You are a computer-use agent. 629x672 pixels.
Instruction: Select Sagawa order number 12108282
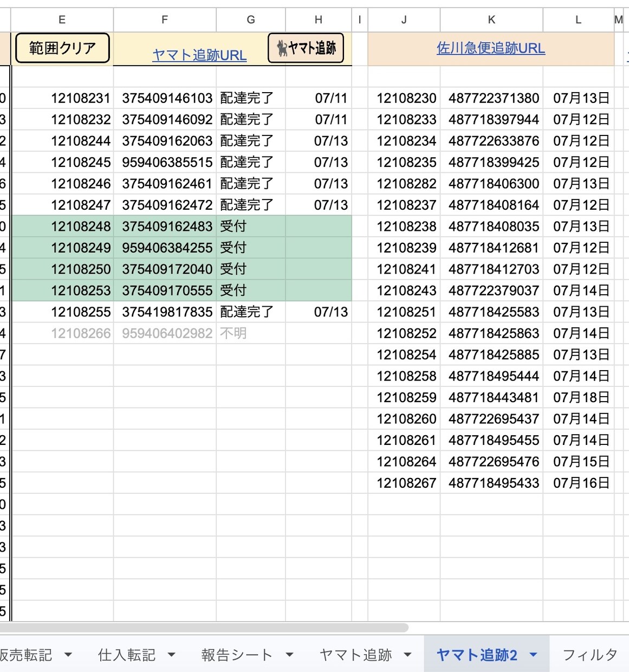404,184
